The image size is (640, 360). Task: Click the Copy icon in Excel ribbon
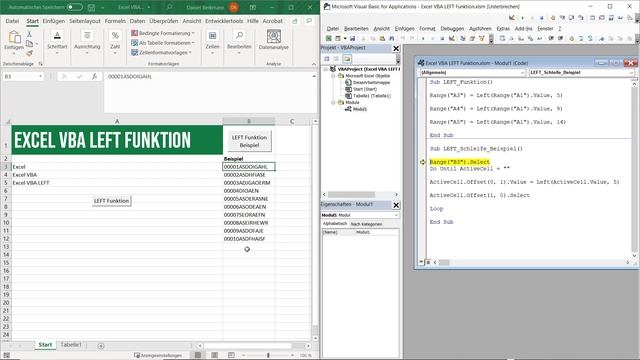pos(29,44)
